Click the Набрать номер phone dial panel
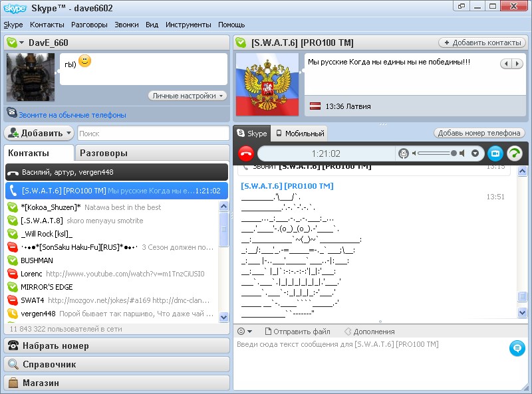 [x=115, y=345]
